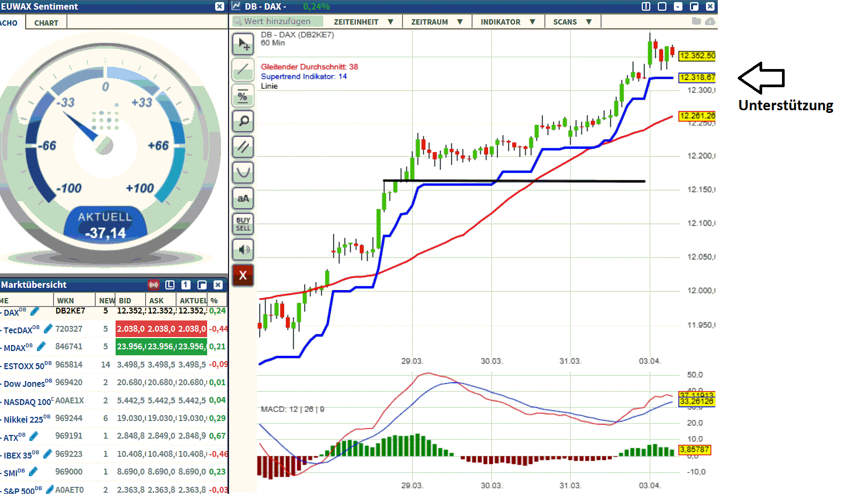Open the SCANS dropdown
Viewport: 843px width, 504px height.
(x=572, y=22)
